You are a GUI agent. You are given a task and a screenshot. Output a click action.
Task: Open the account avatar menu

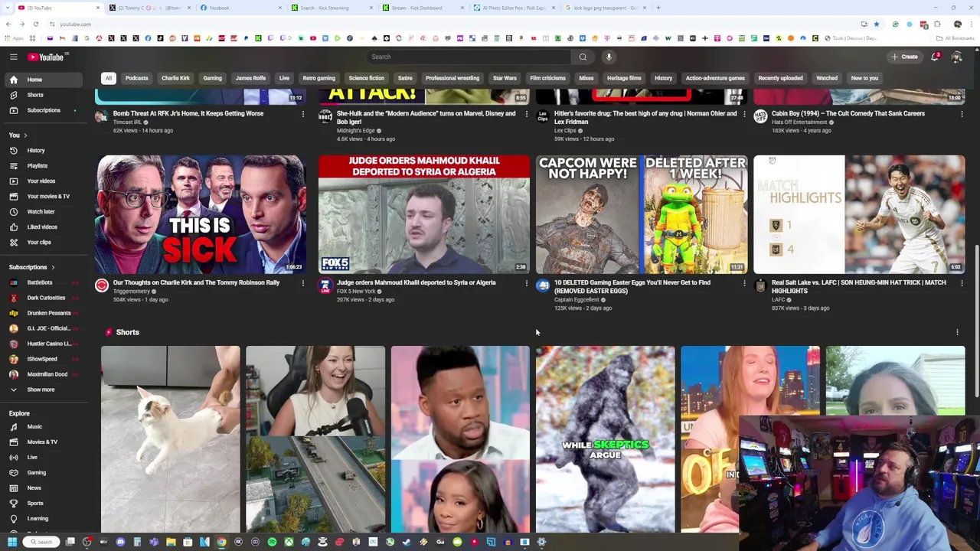pos(956,57)
